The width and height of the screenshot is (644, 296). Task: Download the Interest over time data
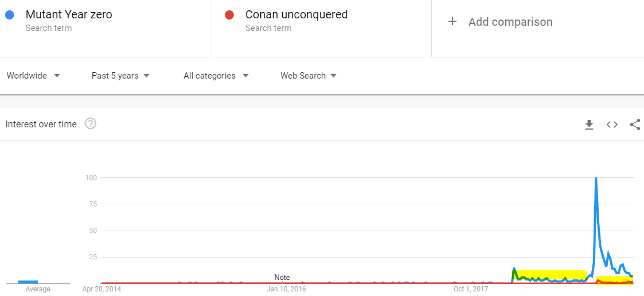coord(590,124)
